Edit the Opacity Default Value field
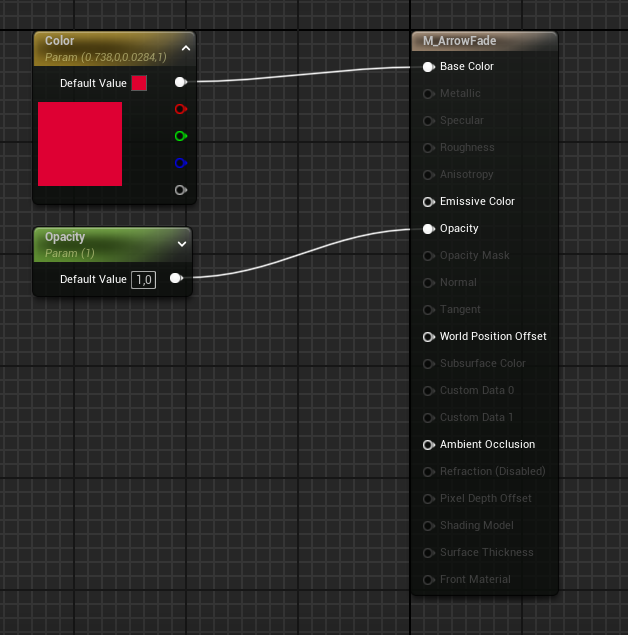Viewport: 628px width, 635px height. pos(144,280)
